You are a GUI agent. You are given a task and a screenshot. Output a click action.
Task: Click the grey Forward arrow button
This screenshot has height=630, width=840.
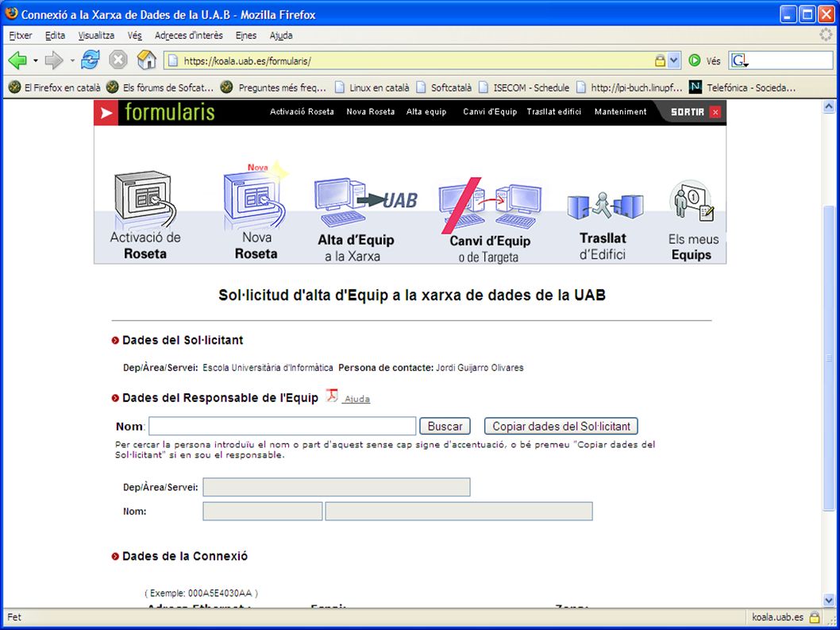[54, 60]
